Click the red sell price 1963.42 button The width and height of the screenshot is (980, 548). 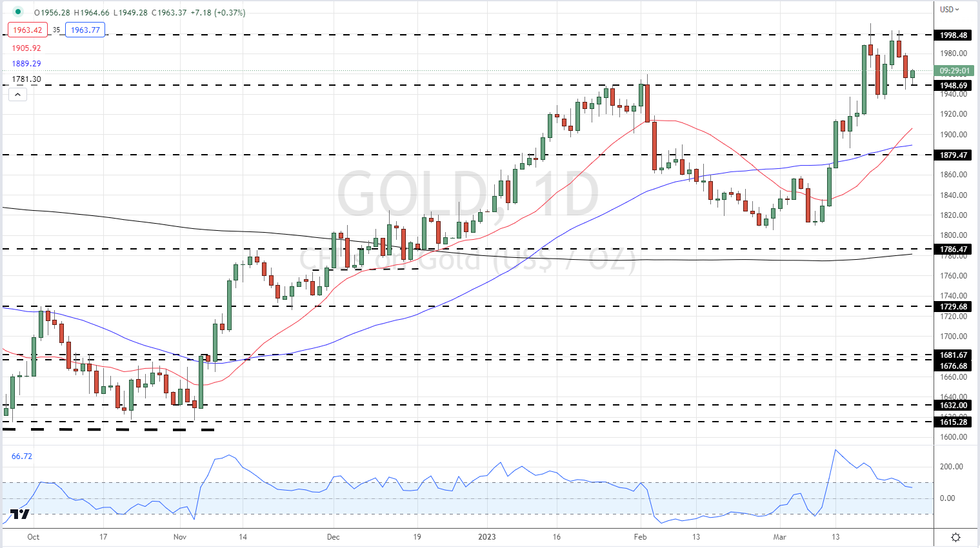point(28,30)
